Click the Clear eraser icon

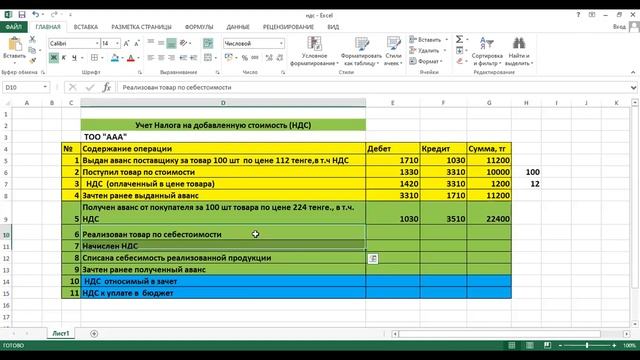(460, 61)
